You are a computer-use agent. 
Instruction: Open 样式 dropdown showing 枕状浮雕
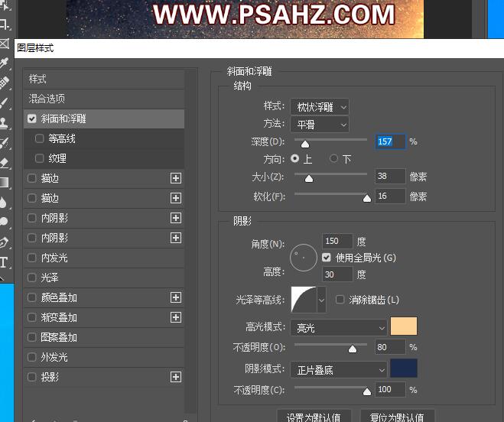(x=320, y=107)
